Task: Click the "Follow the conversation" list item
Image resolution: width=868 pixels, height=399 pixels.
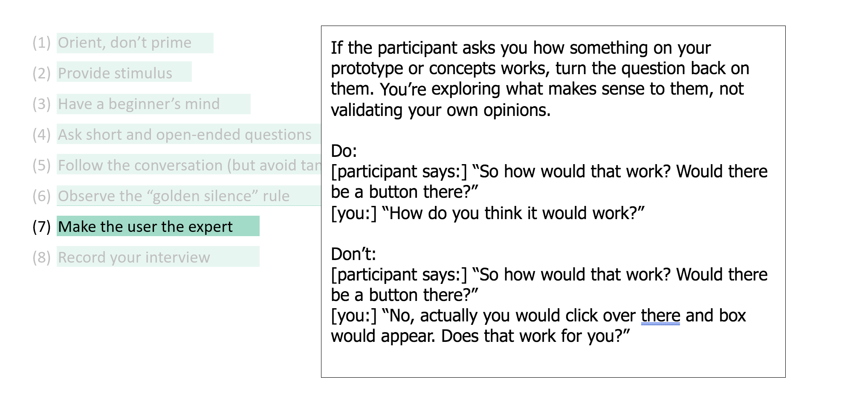Action: [189, 165]
